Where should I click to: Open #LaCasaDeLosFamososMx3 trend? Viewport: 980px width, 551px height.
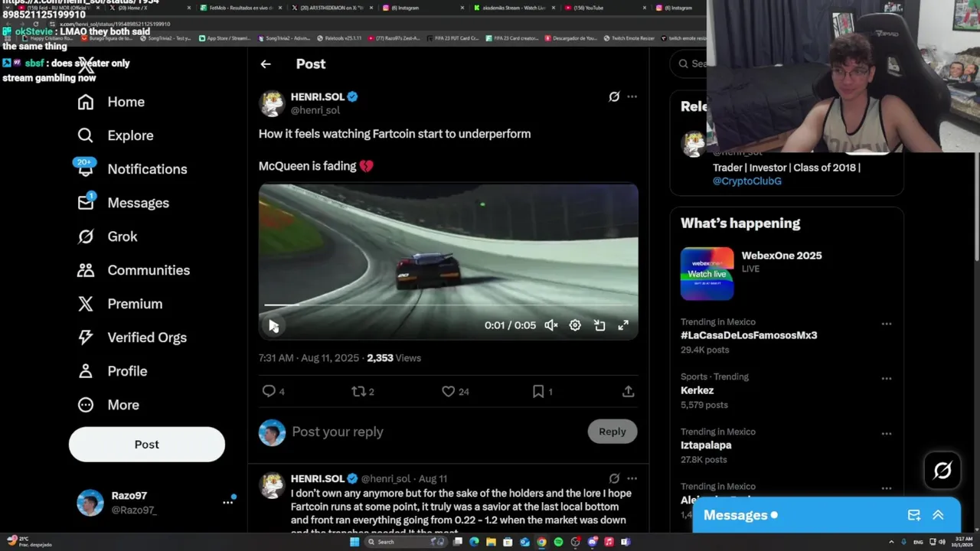[x=749, y=335]
